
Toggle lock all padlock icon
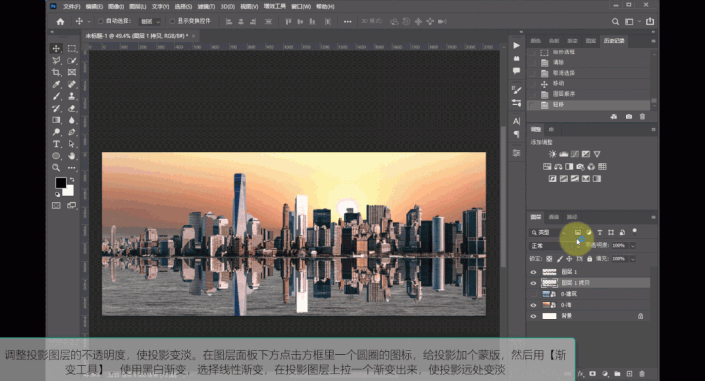coord(589,259)
